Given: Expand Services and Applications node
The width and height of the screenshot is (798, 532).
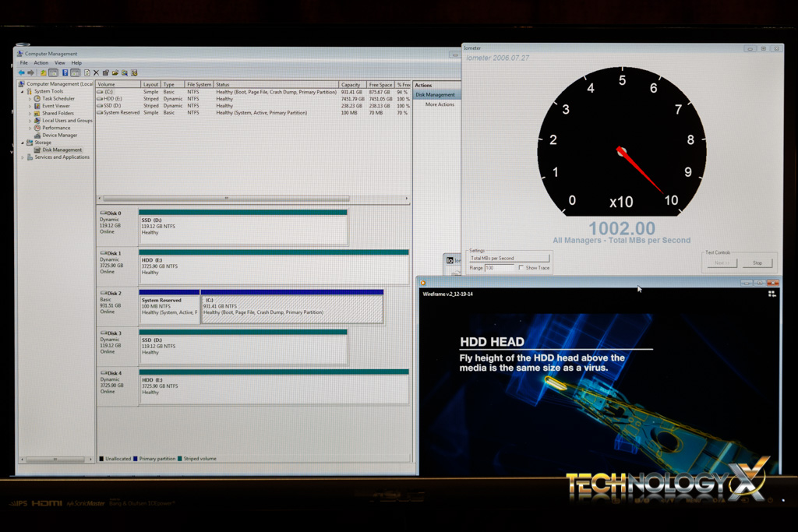Looking at the screenshot, I should point(23,157).
